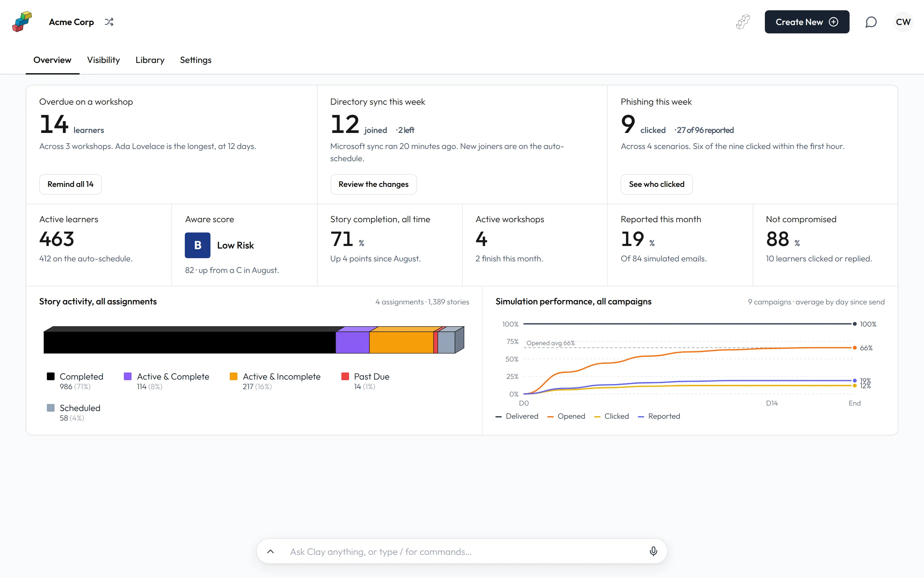Click the 66% end point on Opened line

point(854,347)
